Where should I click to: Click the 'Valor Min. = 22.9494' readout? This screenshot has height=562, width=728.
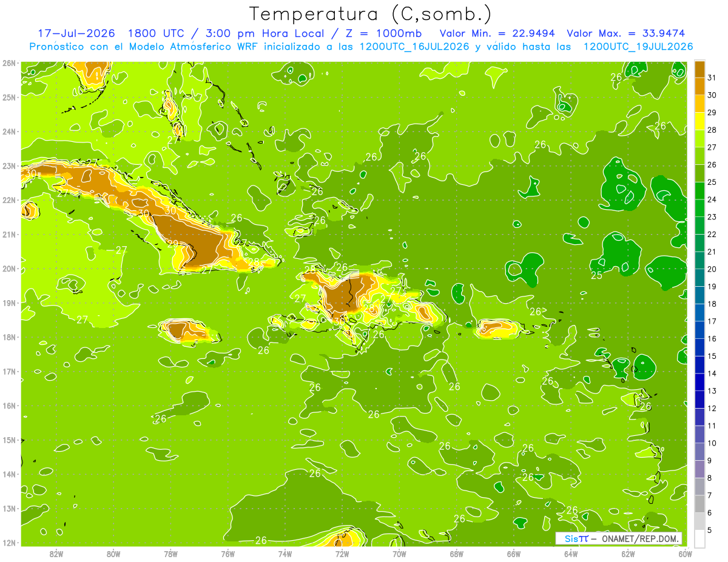(497, 33)
